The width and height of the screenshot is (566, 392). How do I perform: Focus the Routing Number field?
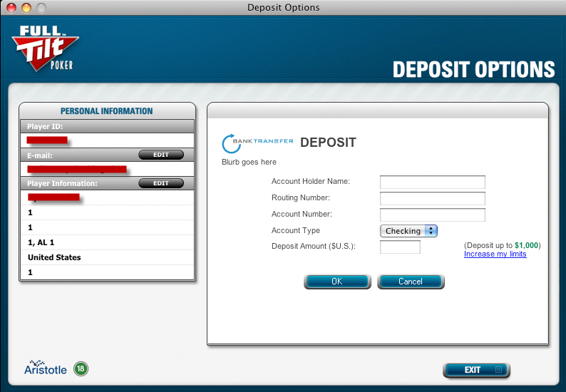coord(432,198)
